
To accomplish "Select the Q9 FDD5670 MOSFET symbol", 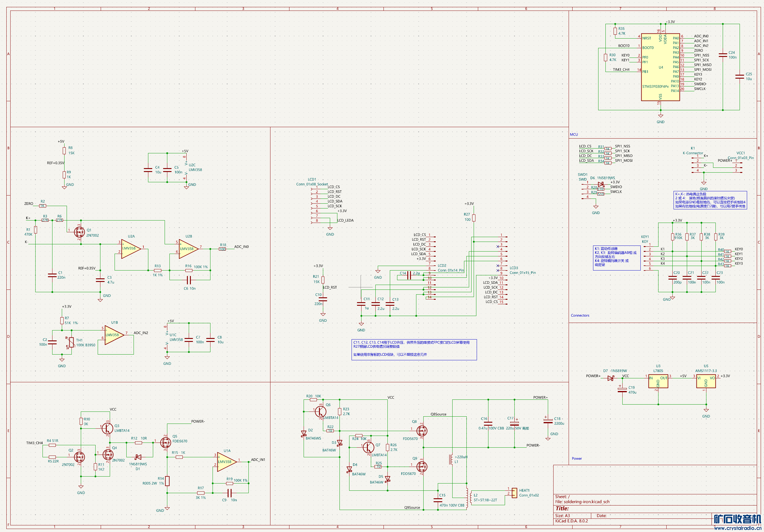I will 421,467.
